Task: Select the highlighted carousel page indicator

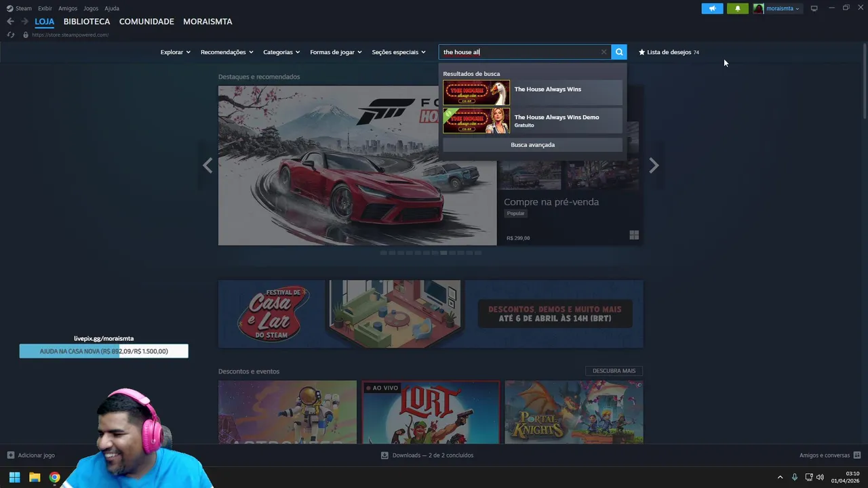Action: [443, 253]
